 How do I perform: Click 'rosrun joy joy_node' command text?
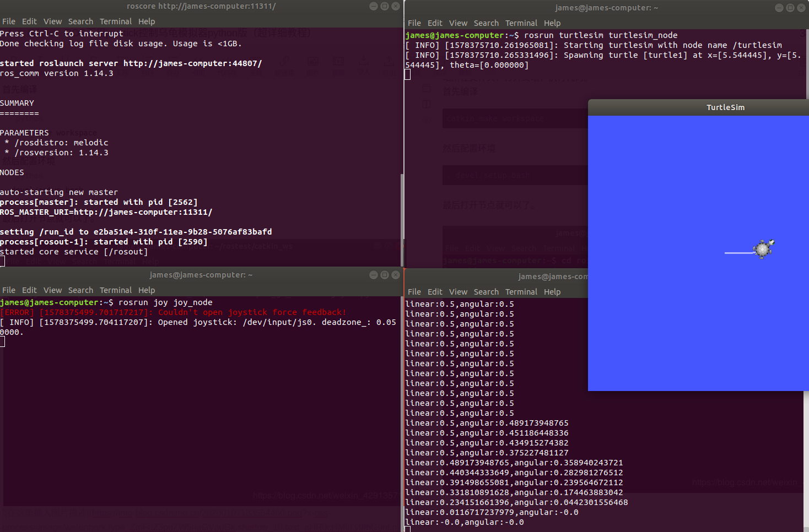165,302
